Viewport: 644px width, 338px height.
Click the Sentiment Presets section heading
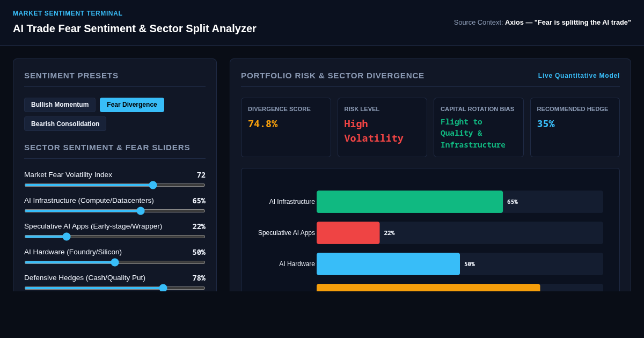(x=71, y=76)
